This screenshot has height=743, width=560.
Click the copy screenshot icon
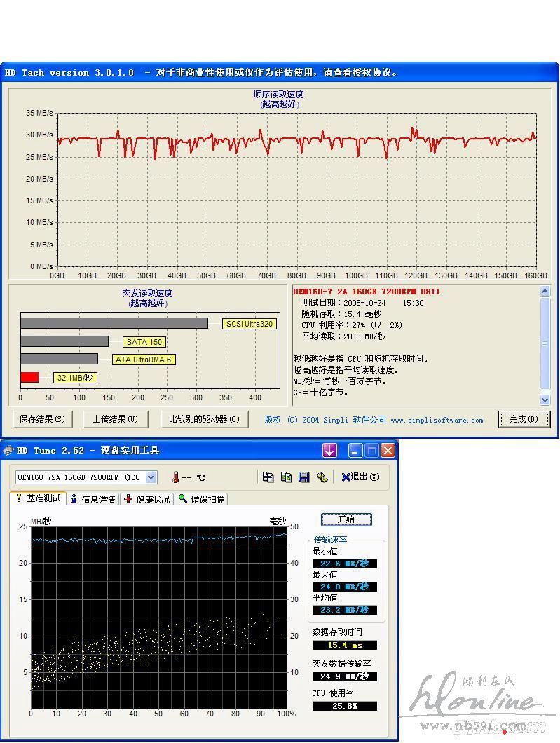[286, 477]
